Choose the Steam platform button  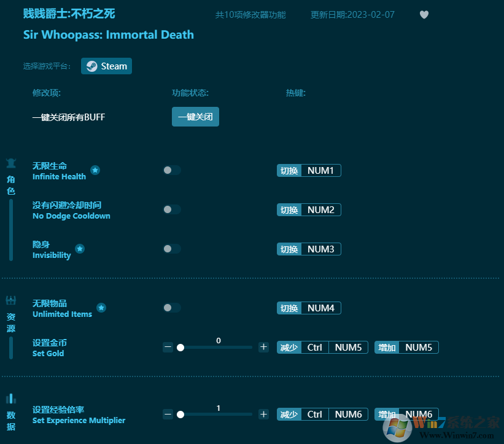click(x=106, y=66)
